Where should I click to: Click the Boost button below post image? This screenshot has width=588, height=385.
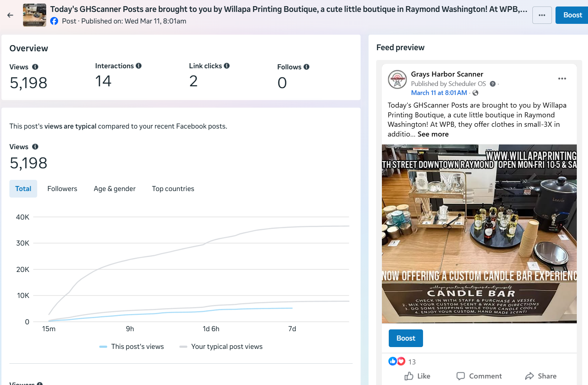click(405, 338)
